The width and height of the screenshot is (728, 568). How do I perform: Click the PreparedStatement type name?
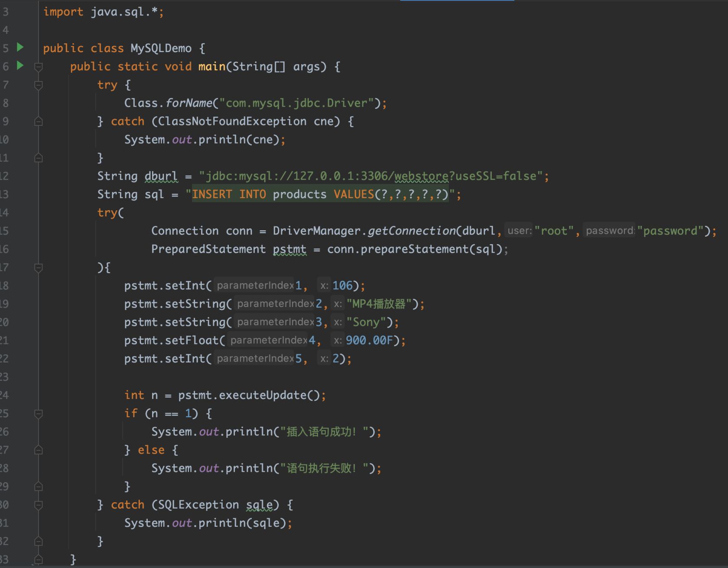click(x=208, y=249)
